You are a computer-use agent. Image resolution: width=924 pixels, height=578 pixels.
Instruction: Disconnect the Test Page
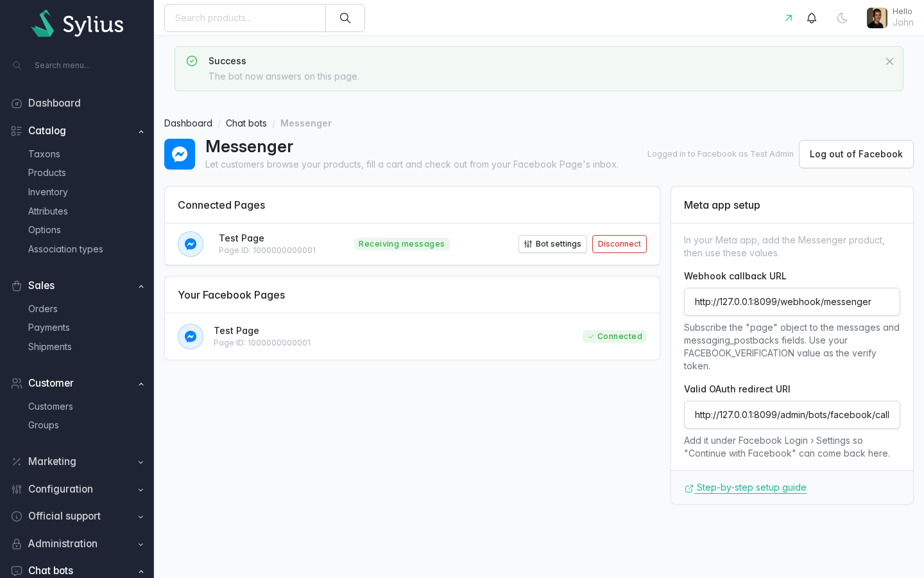point(619,244)
